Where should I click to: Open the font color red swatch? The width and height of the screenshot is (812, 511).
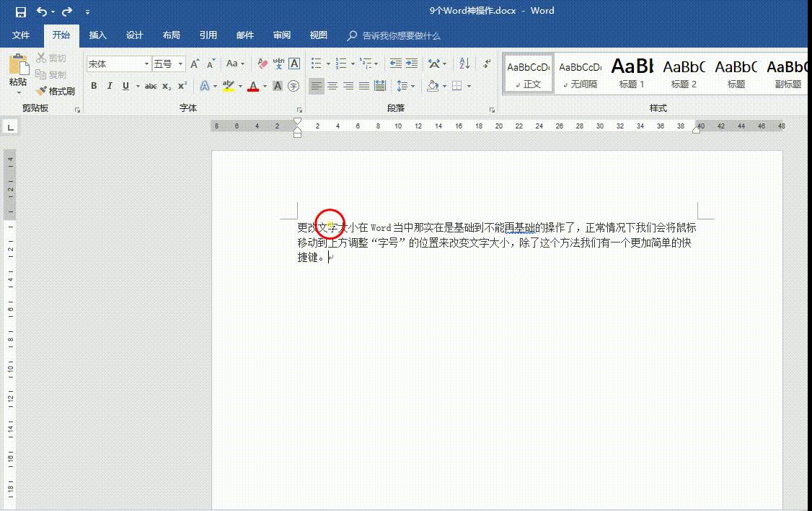pos(254,86)
